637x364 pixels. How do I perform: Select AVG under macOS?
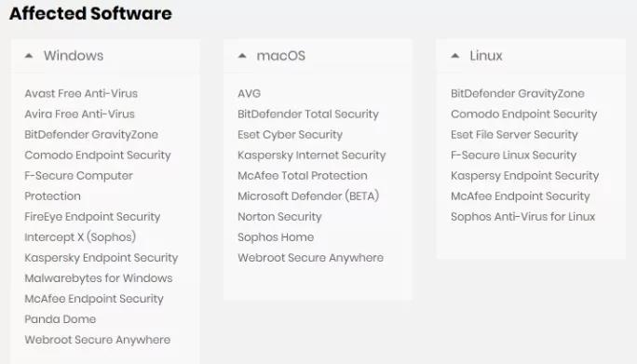click(249, 93)
